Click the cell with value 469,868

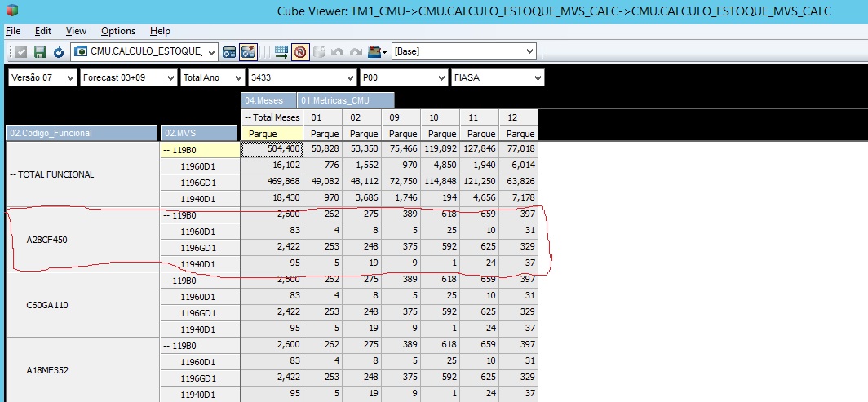[272, 183]
